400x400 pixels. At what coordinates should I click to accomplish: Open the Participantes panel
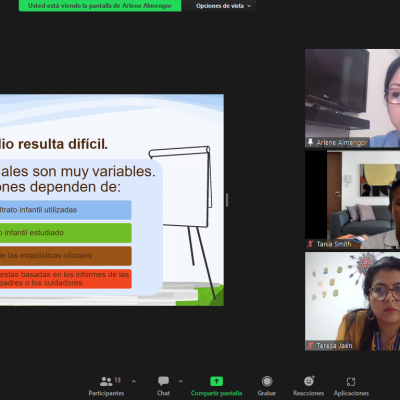click(106, 386)
